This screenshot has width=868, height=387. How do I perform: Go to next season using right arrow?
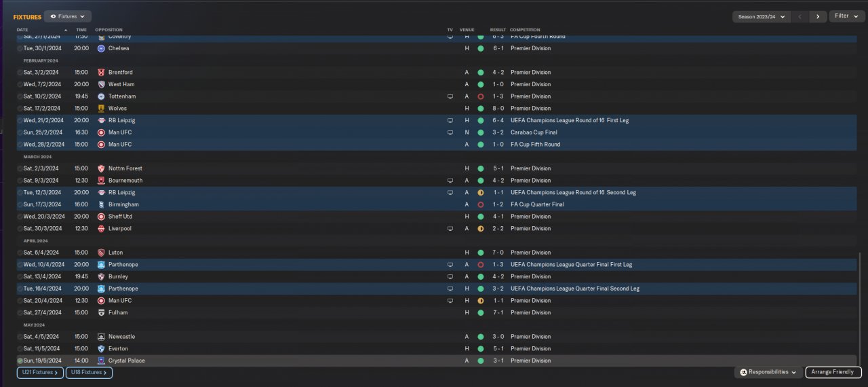pos(818,16)
